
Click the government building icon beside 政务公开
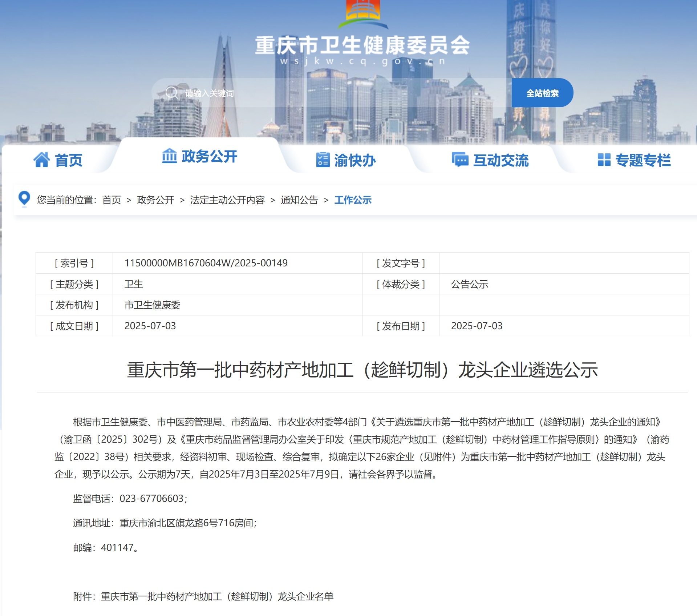pos(169,156)
